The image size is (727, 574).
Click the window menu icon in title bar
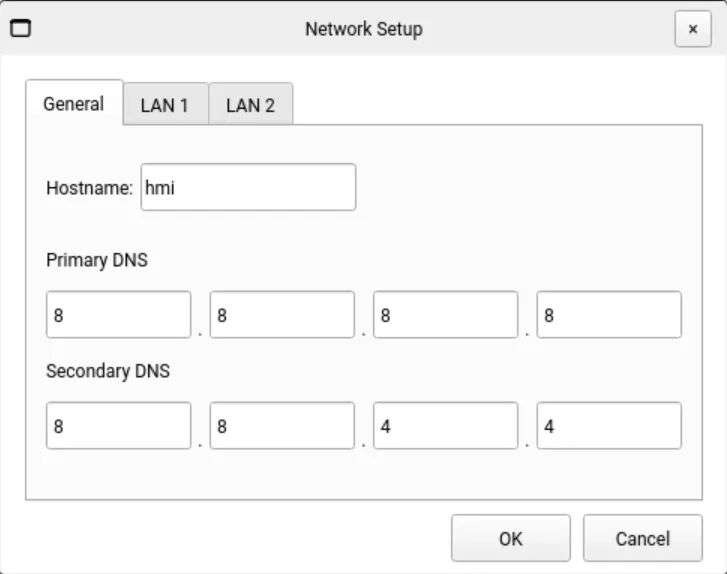coord(20,28)
